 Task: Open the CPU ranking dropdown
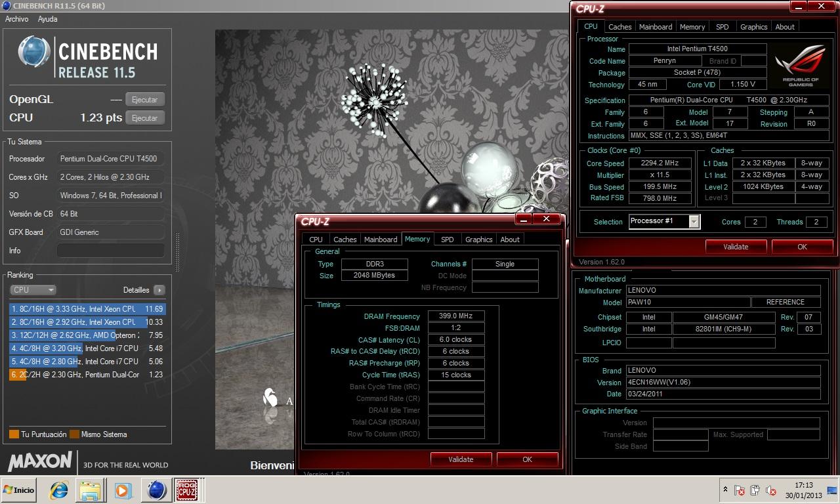click(x=33, y=289)
